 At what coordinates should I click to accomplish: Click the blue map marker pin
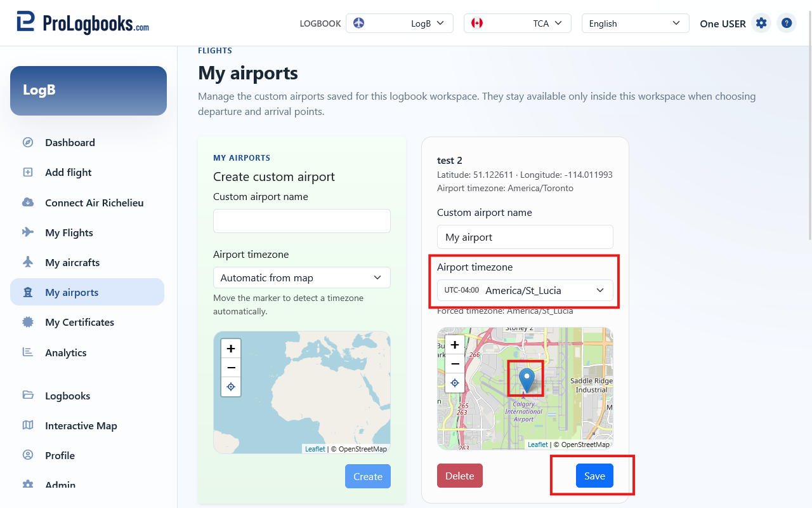click(x=527, y=380)
